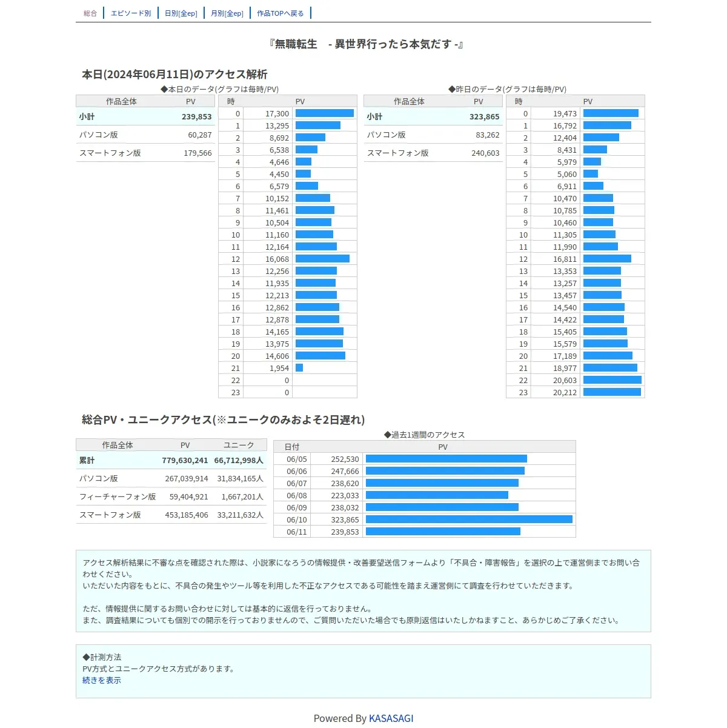Click the フィーチャーフォン版 row label

coord(118,496)
